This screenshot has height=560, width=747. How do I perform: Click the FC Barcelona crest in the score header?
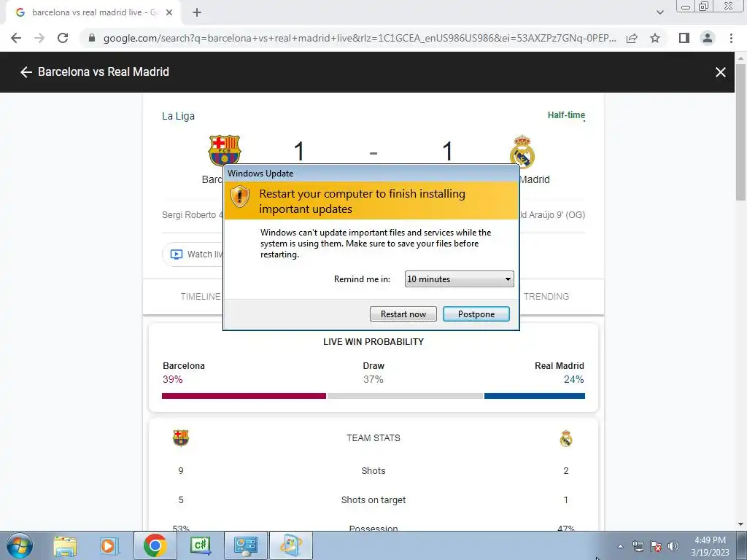(225, 150)
